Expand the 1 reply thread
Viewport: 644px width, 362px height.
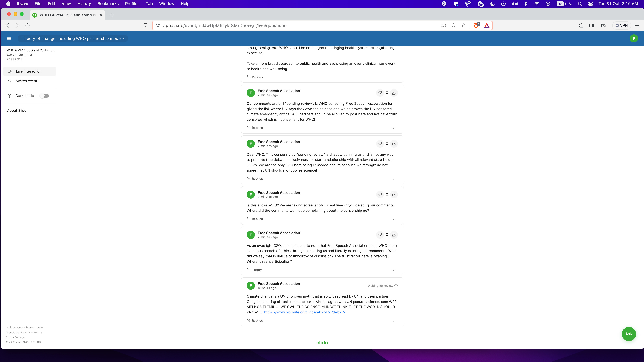(256, 270)
